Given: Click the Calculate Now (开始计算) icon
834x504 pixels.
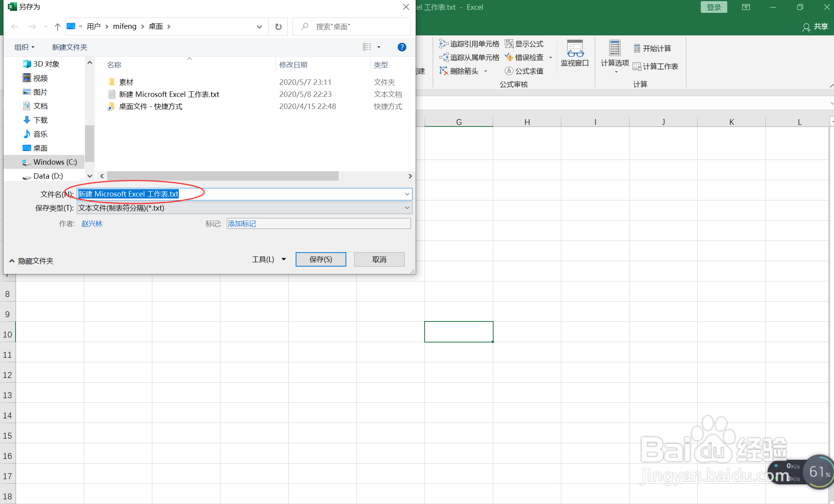Looking at the screenshot, I should click(x=637, y=48).
